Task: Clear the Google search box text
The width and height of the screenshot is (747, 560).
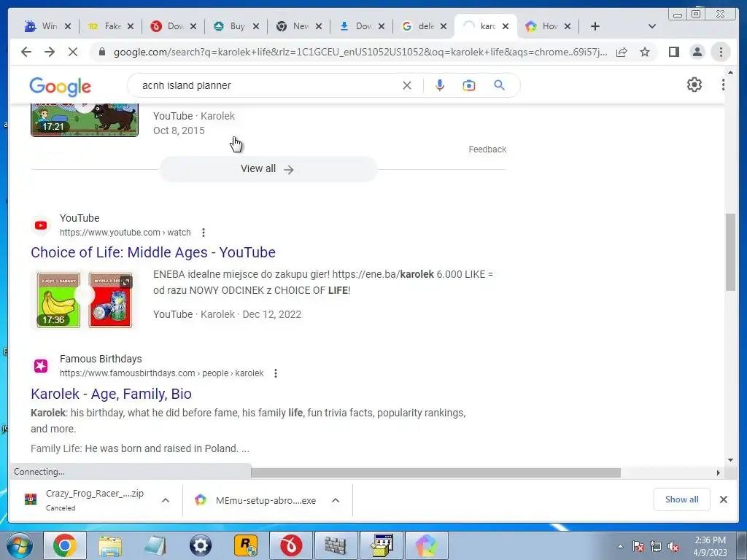Action: [x=407, y=85]
